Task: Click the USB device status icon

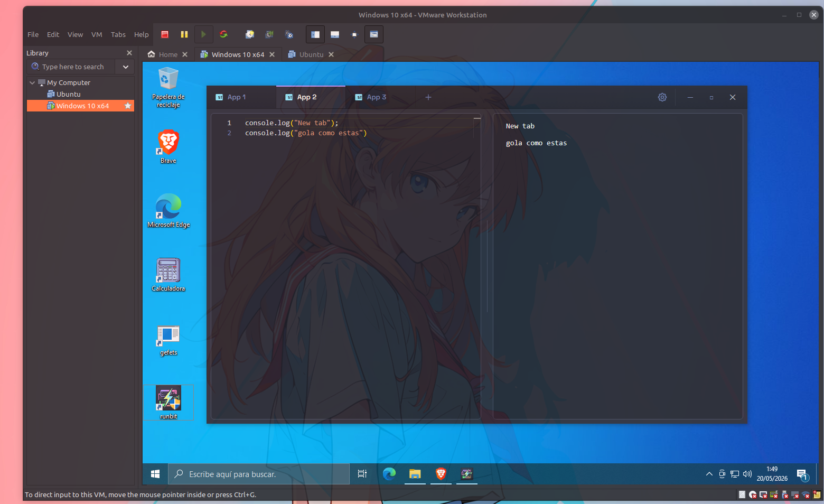Action: click(x=784, y=495)
